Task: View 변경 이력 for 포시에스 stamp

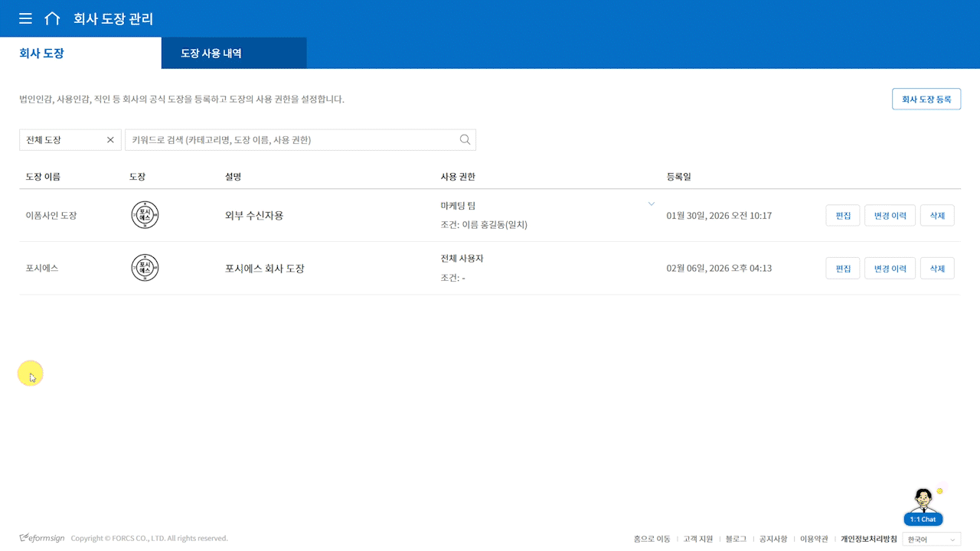Action: pos(890,269)
